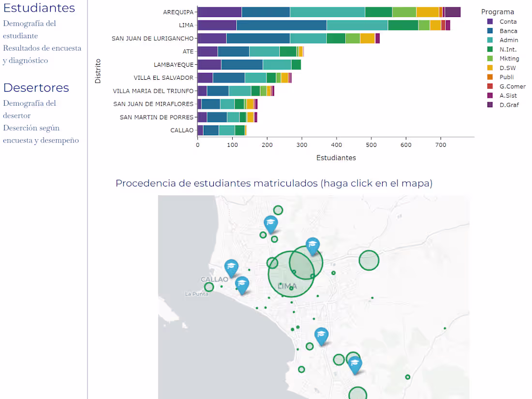Select the Desertores section header
532x399 pixels.
tap(36, 88)
